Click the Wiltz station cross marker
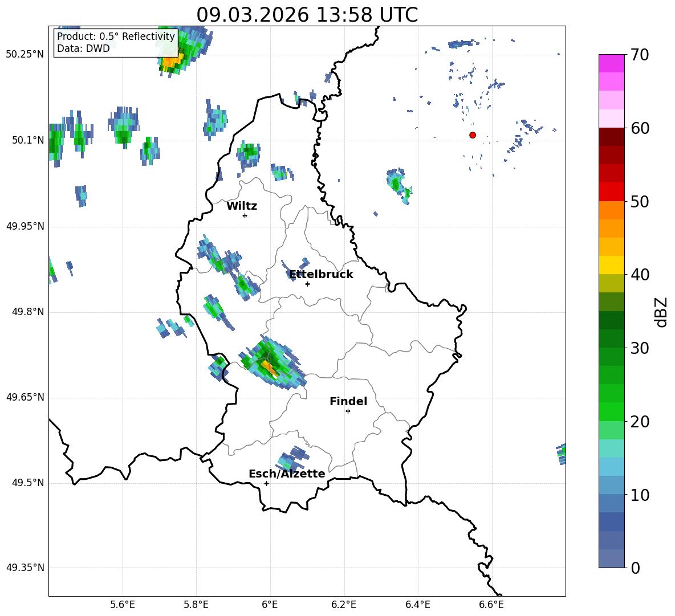 pyautogui.click(x=245, y=215)
